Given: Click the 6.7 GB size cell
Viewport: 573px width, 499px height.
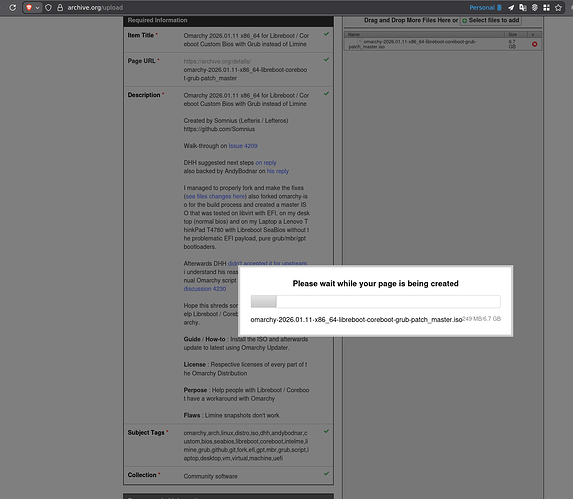Looking at the screenshot, I should click(512, 44).
